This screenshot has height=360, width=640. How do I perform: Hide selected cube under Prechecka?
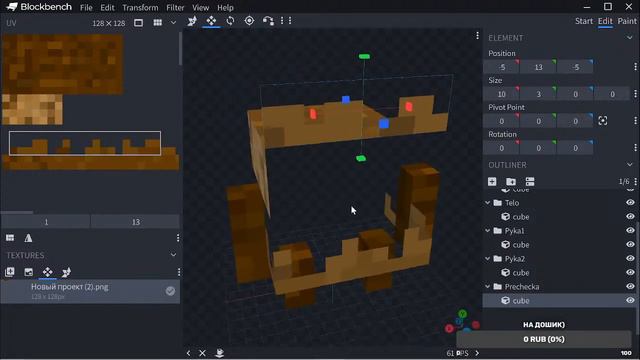(630, 300)
